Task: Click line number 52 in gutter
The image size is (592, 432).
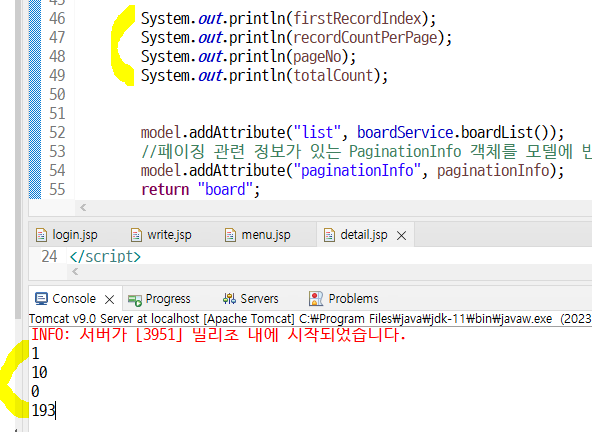Action: point(57,133)
